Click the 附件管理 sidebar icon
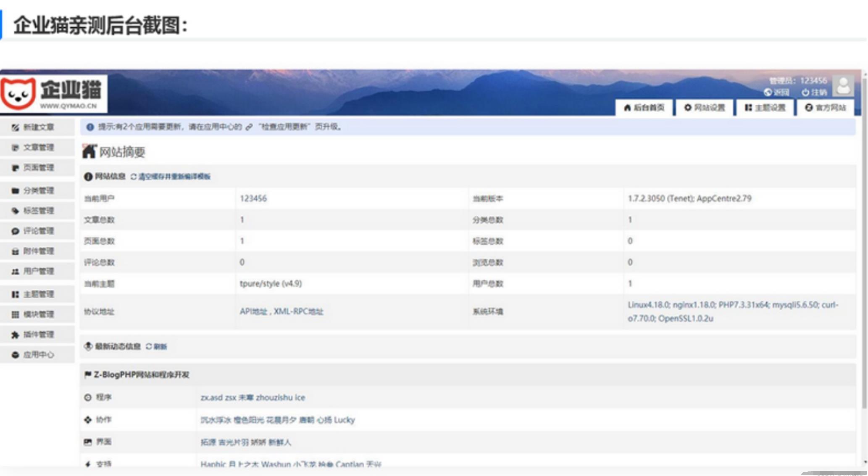The height and width of the screenshot is (476, 868). click(x=15, y=251)
